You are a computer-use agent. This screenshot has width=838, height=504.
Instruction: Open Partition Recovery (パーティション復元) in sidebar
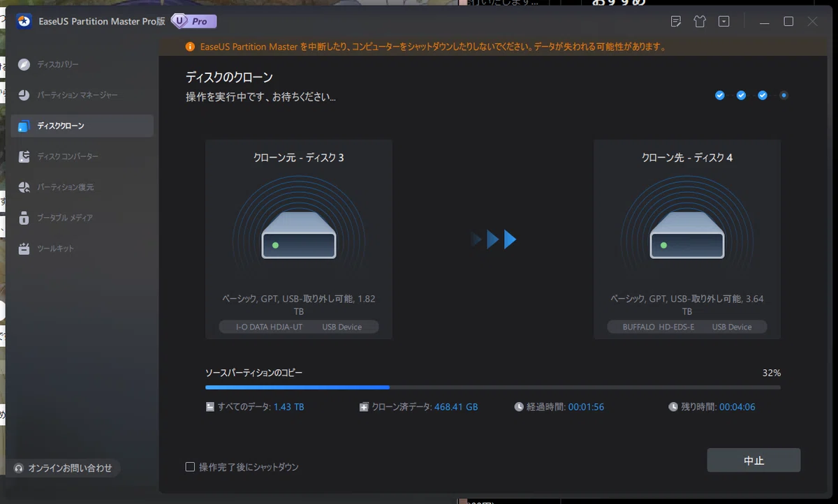point(82,187)
